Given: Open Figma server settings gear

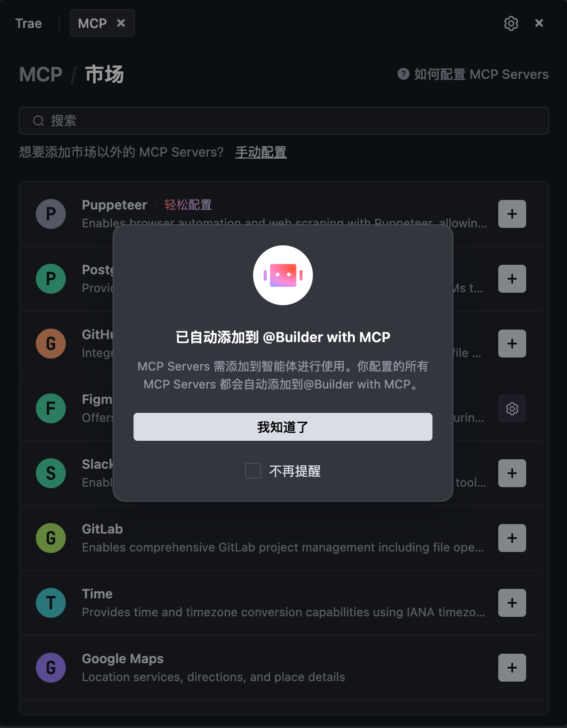Looking at the screenshot, I should pyautogui.click(x=512, y=408).
